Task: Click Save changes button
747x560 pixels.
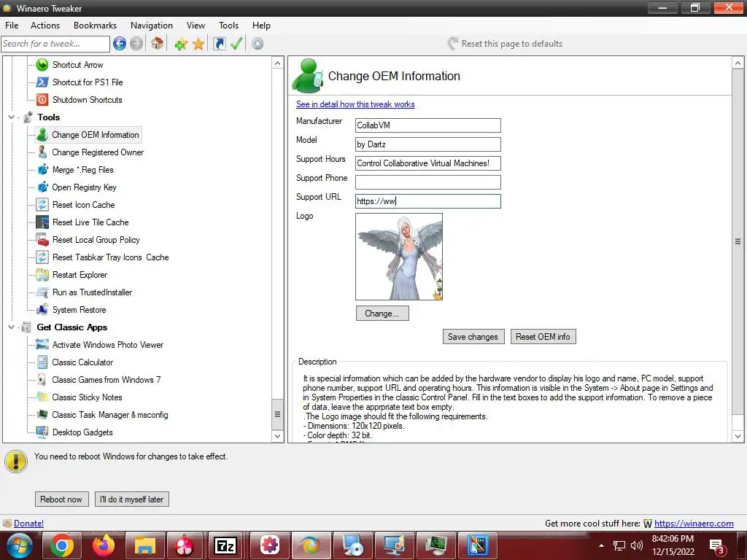Action: 473,337
